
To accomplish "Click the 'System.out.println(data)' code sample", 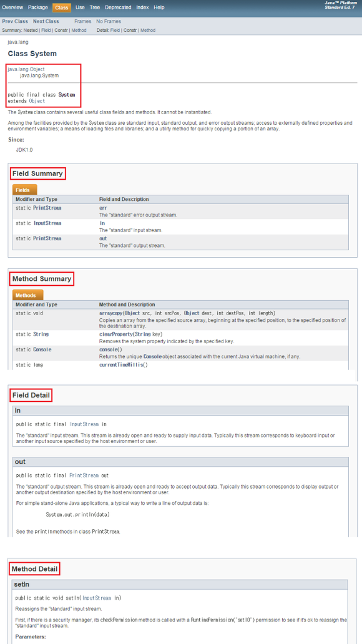I will 77,514.
